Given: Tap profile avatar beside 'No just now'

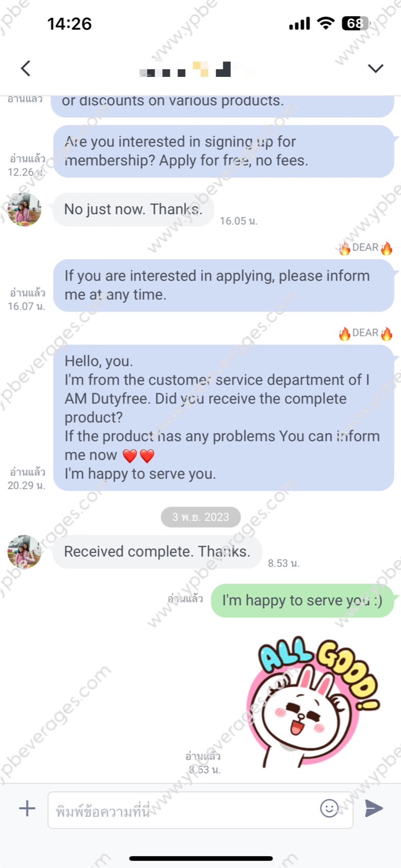Looking at the screenshot, I should point(24,209).
